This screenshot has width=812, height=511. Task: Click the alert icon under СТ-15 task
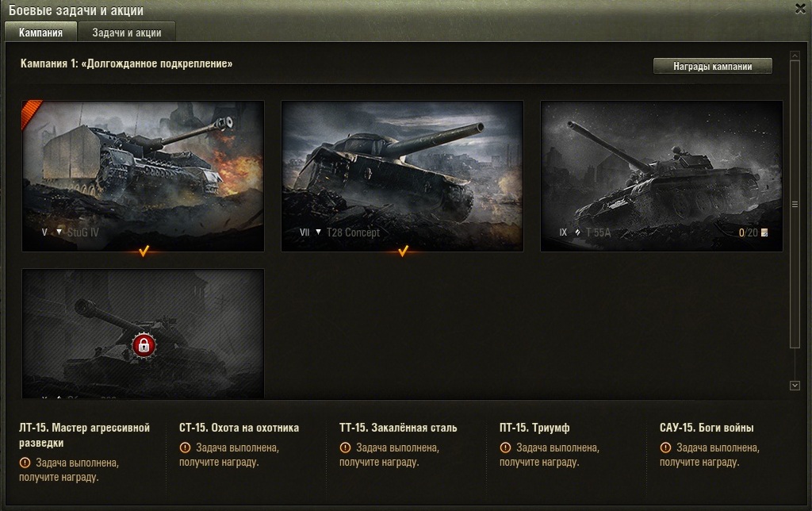(185, 447)
